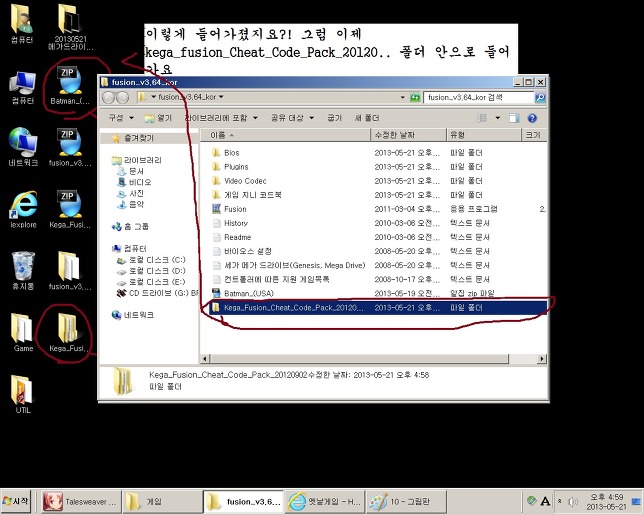Select the Batman_(USA) zip file in list
This screenshot has height=515, width=644.
click(x=248, y=293)
